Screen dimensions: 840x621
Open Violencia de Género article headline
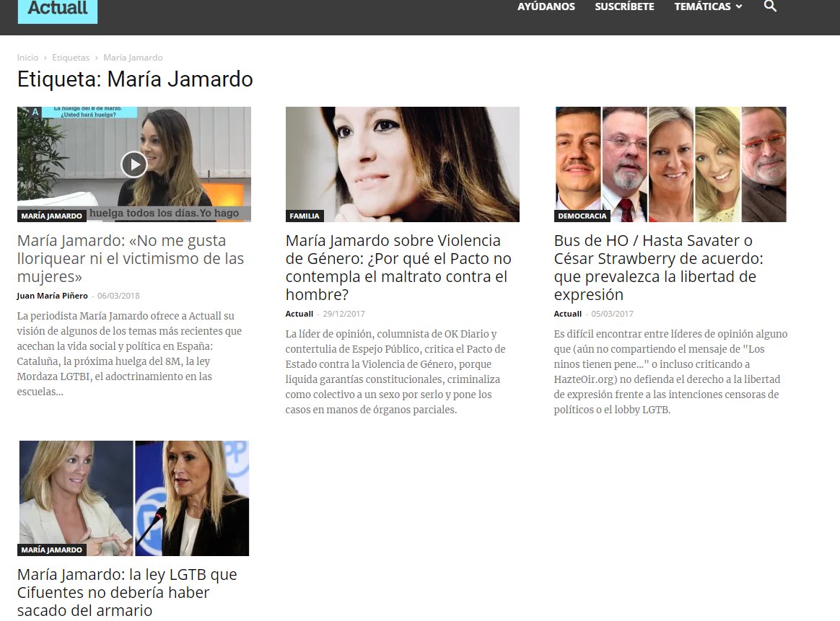(398, 268)
